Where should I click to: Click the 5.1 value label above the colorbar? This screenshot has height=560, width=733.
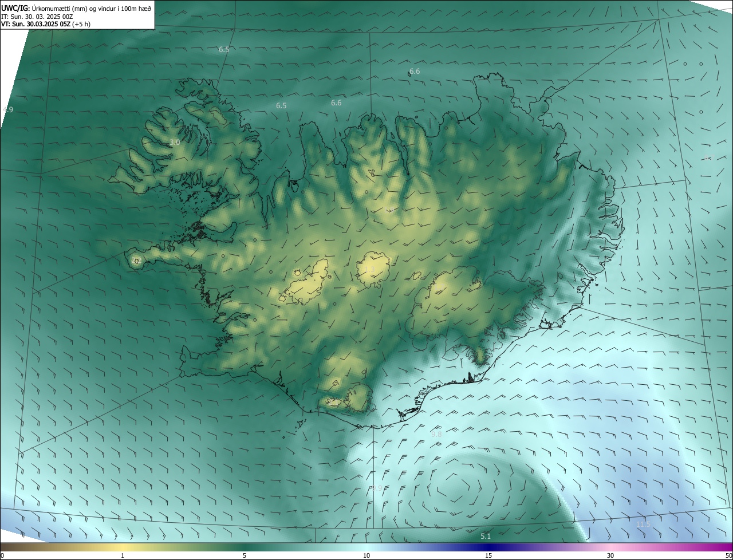[486, 536]
